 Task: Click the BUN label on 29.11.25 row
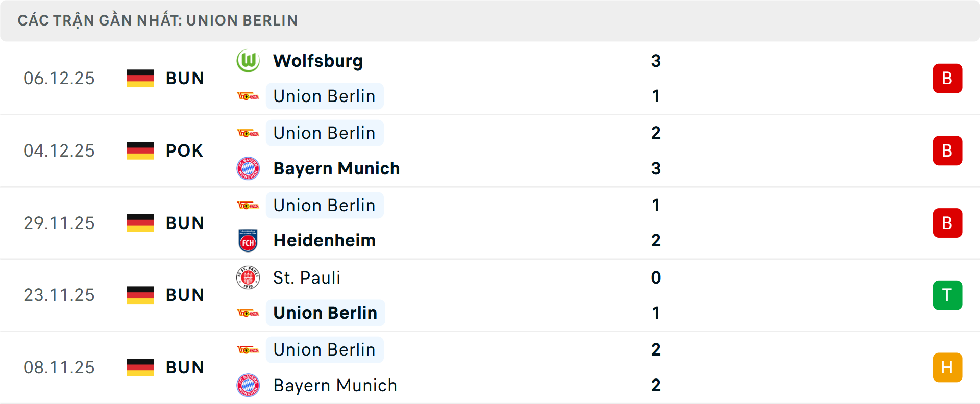[184, 223]
